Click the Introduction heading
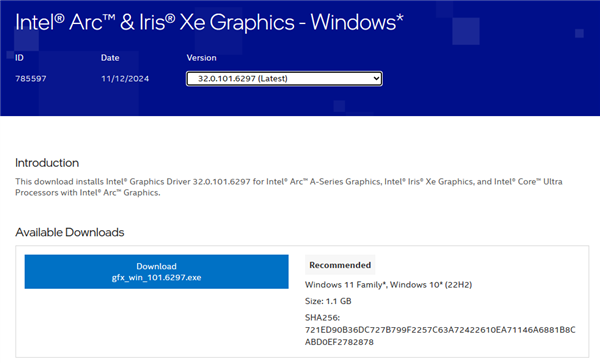 coord(47,163)
